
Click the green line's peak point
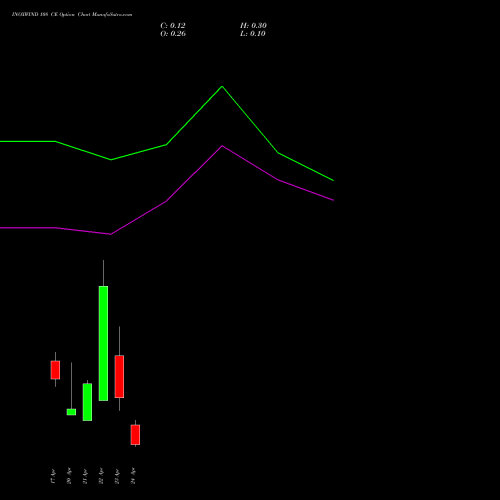(222, 87)
